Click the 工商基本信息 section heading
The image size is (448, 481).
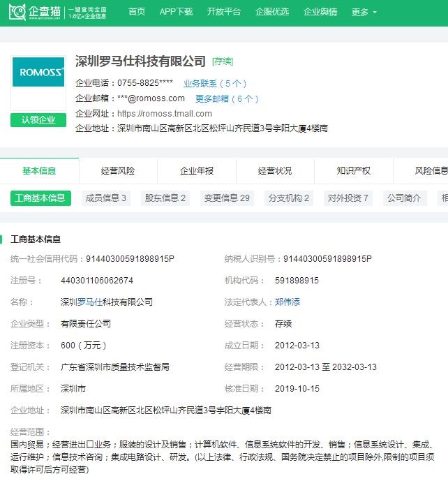click(x=36, y=239)
